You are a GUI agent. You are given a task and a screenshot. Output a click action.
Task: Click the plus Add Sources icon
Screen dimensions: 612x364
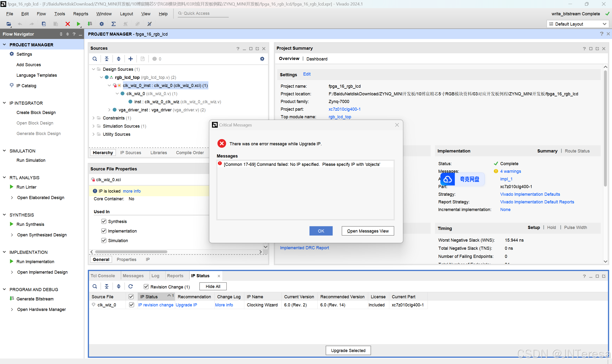[x=131, y=59]
